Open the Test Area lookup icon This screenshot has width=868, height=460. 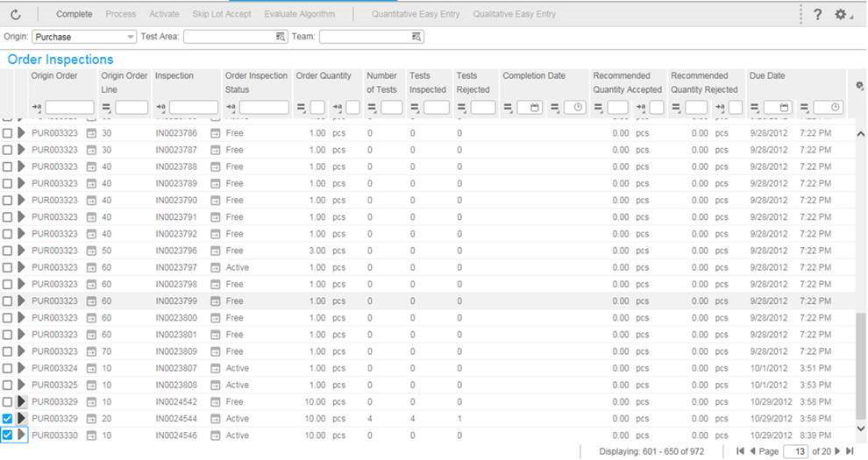coord(281,37)
